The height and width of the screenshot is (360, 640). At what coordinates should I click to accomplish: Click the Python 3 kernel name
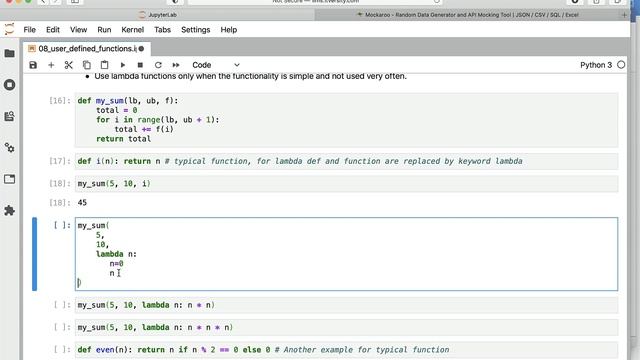pyautogui.click(x=596, y=65)
